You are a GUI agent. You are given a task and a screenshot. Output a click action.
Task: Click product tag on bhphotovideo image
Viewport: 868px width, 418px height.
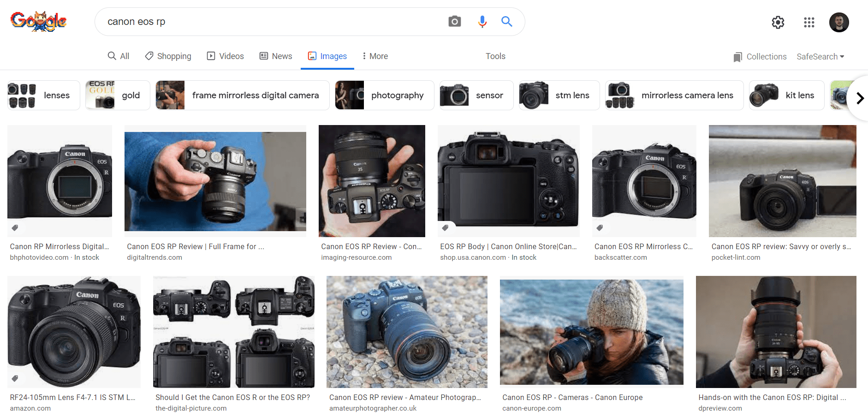tap(15, 227)
